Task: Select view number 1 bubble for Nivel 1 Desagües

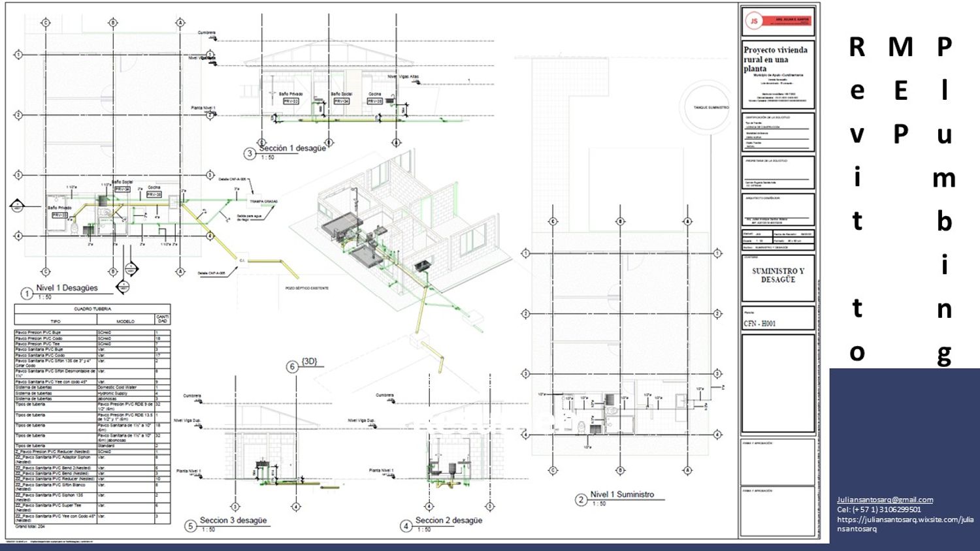Action: point(27,293)
